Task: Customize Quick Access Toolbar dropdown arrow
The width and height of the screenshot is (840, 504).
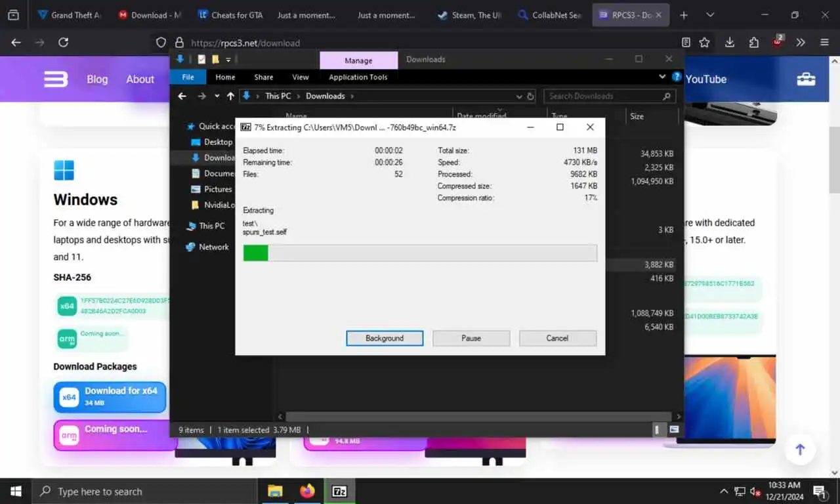Action: pyautogui.click(x=228, y=59)
